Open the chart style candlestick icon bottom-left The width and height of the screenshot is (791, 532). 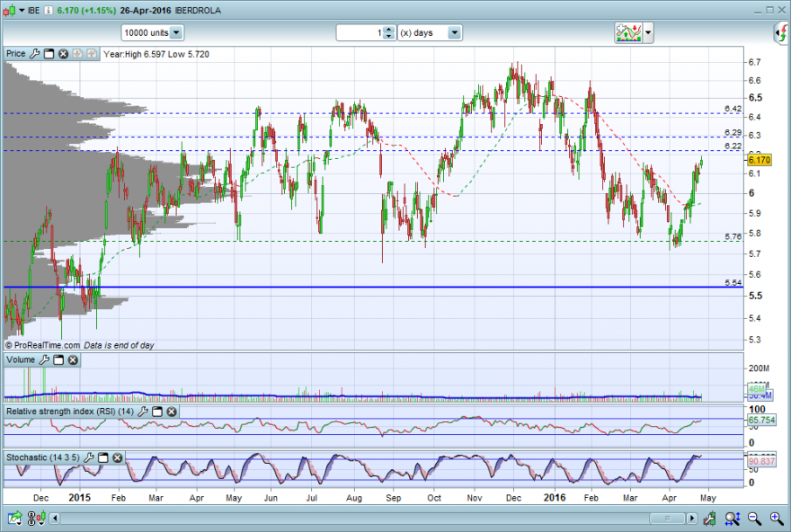pos(36,519)
